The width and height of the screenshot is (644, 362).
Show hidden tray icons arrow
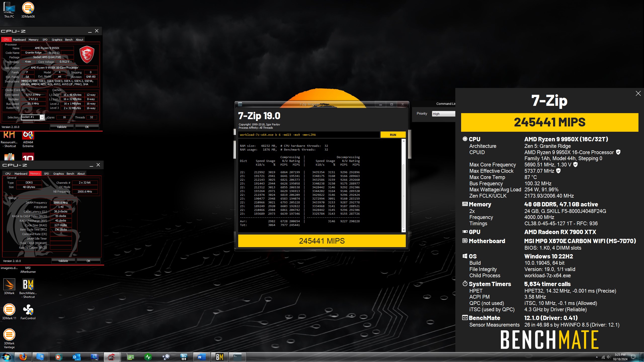point(597,357)
